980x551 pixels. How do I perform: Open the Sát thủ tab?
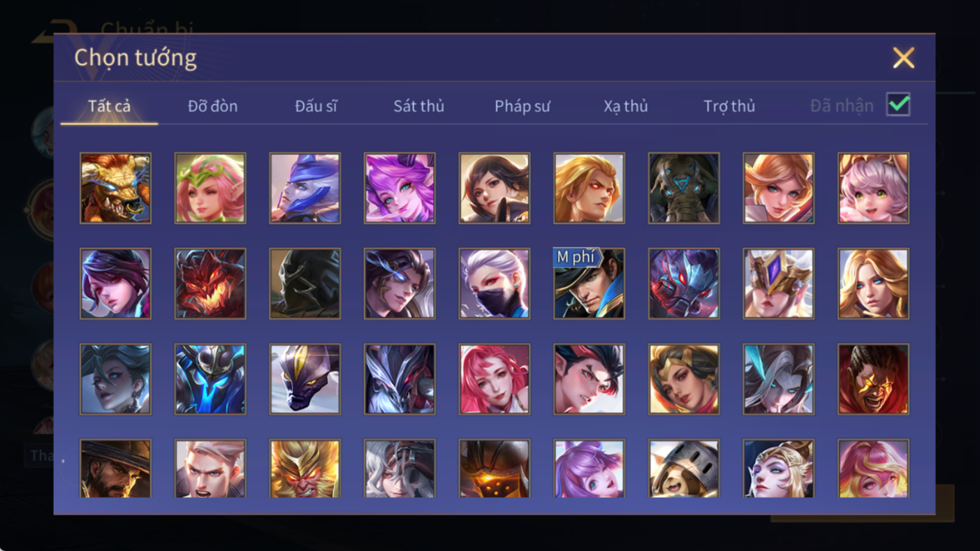(x=418, y=106)
